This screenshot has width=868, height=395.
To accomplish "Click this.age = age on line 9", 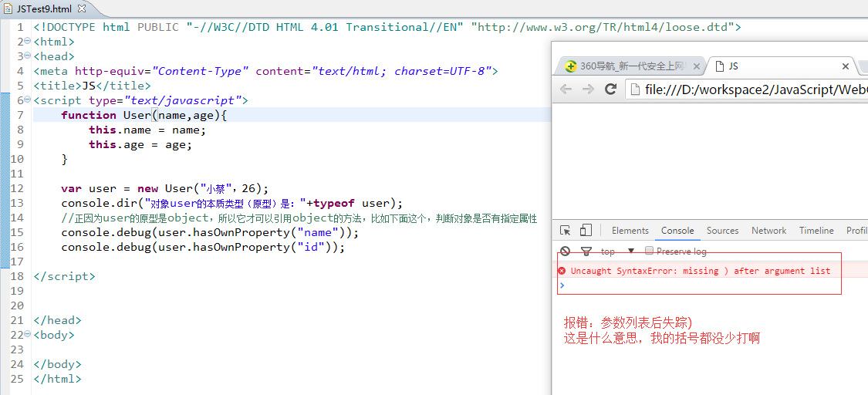I will [x=140, y=144].
